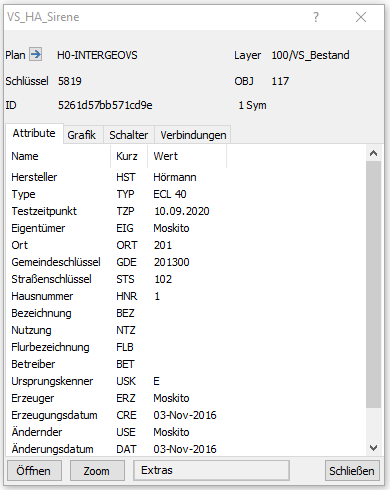Click the Schließen button
This screenshot has height=490, width=390.
[352, 471]
